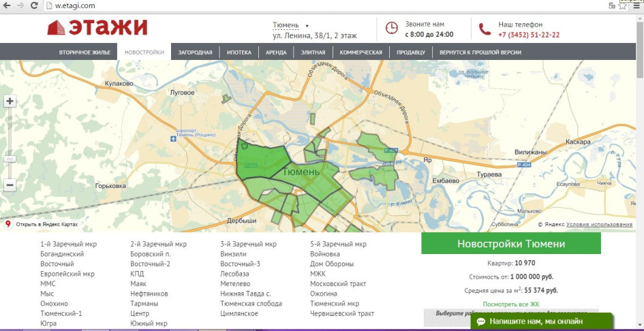
Task: Click Вернутся к прошлой версии
Action: coord(480,52)
